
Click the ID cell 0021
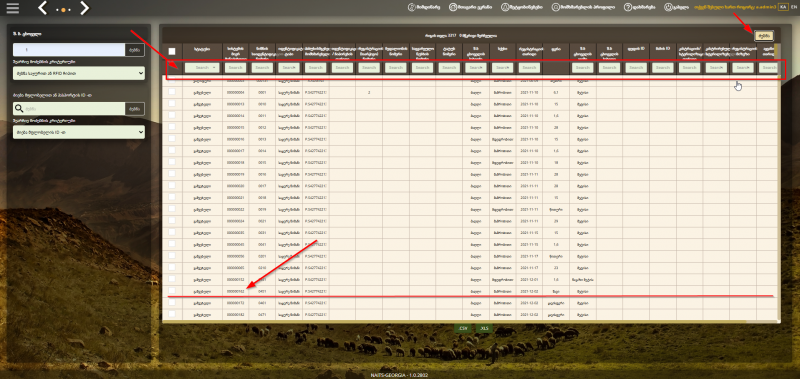262,221
